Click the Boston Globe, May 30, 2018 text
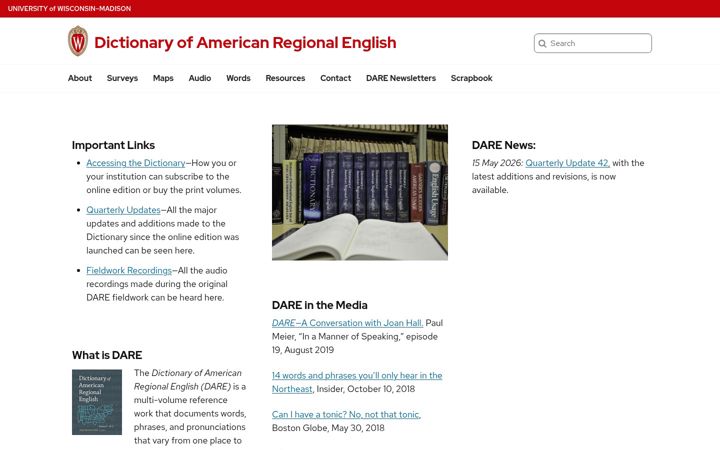This screenshot has height=450, width=720. tap(328, 428)
